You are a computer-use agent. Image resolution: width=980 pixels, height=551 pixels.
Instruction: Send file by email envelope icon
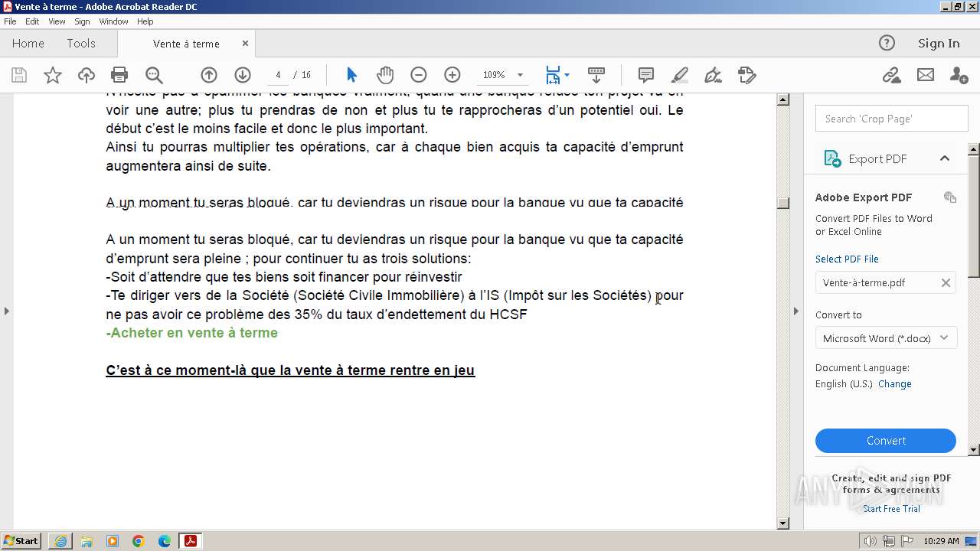(x=926, y=75)
